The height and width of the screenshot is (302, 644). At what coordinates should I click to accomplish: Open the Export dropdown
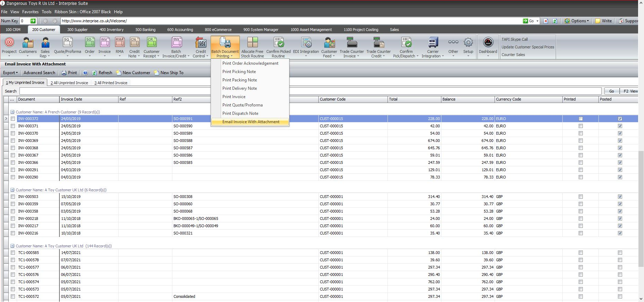coord(10,73)
